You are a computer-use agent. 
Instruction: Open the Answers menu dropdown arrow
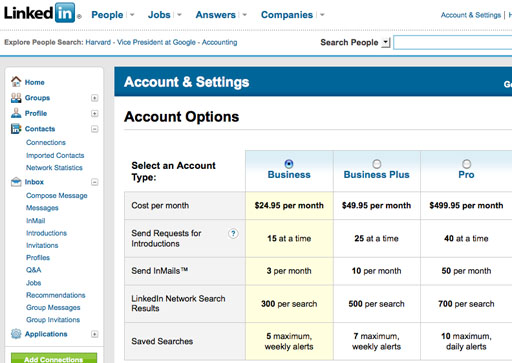(x=245, y=15)
